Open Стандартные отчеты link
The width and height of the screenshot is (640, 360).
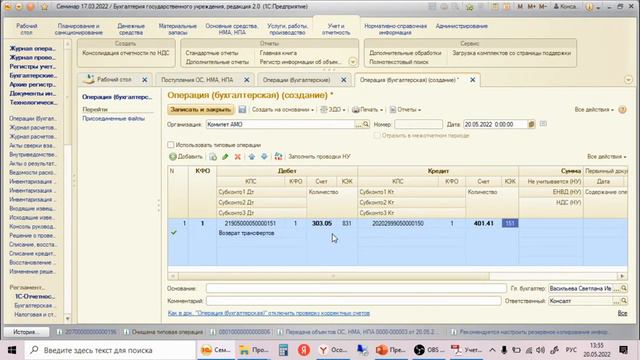click(x=212, y=53)
